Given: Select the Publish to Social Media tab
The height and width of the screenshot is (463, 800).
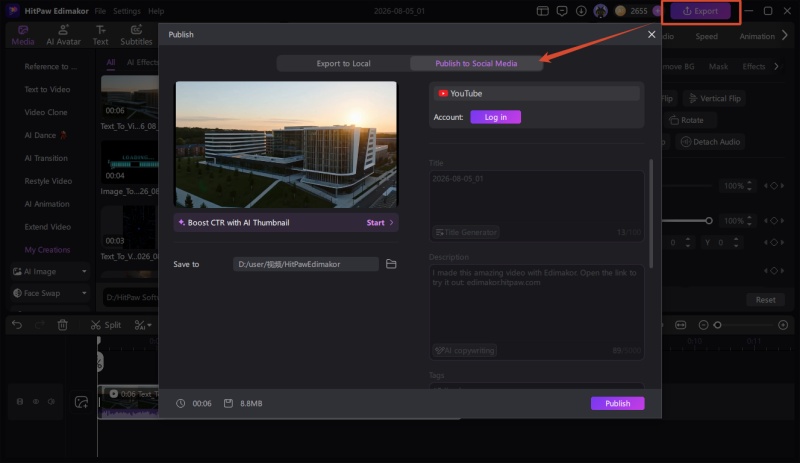Looking at the screenshot, I should [476, 63].
